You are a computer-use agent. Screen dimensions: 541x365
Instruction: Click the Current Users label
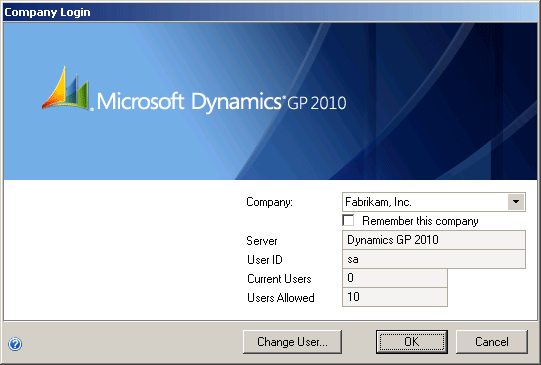[279, 279]
